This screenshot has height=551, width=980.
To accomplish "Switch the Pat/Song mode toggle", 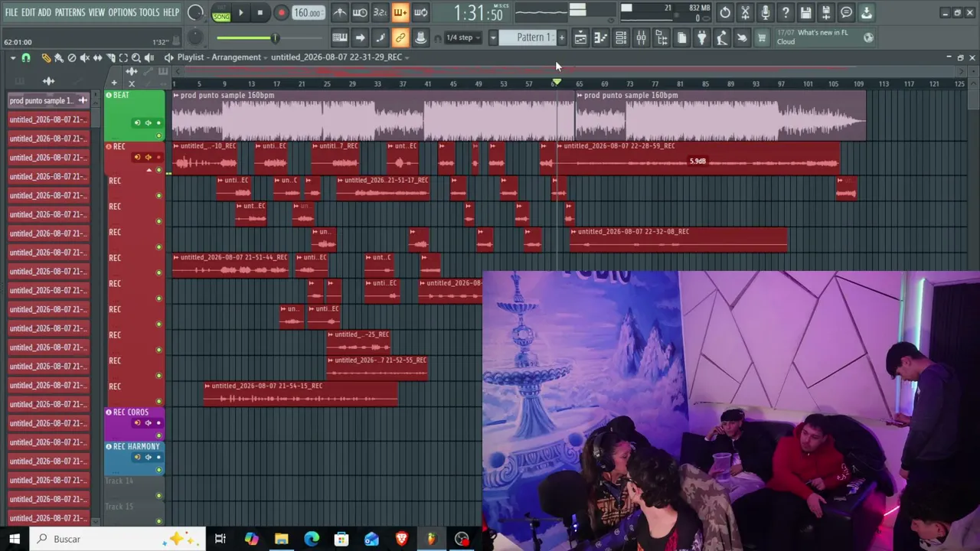I will (221, 13).
